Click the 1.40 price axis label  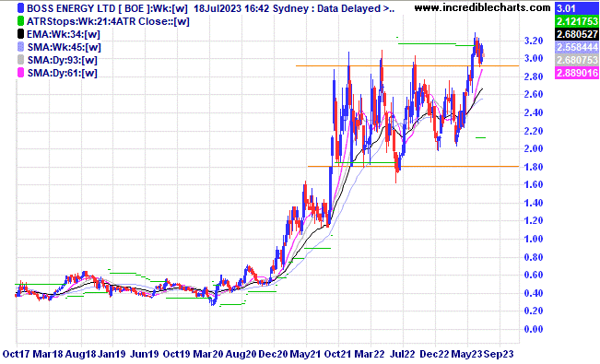click(x=534, y=203)
